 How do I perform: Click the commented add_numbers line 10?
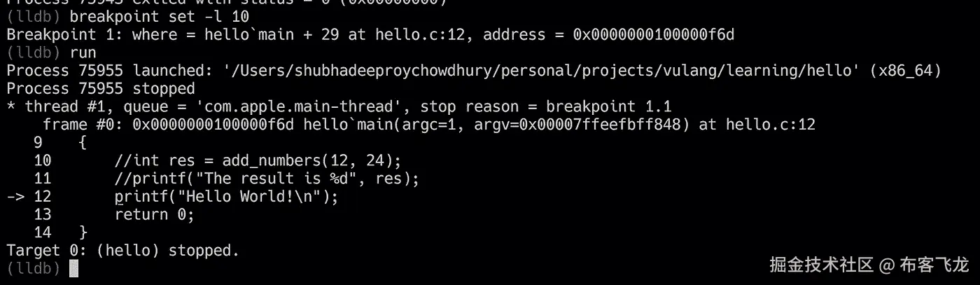point(258,160)
